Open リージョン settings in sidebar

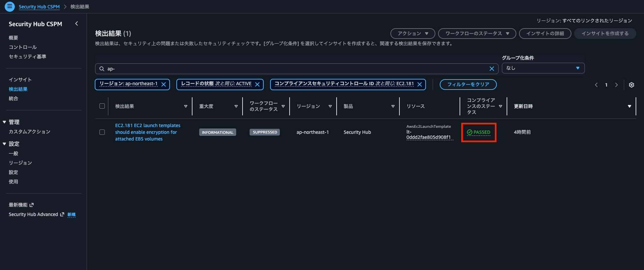20,163
